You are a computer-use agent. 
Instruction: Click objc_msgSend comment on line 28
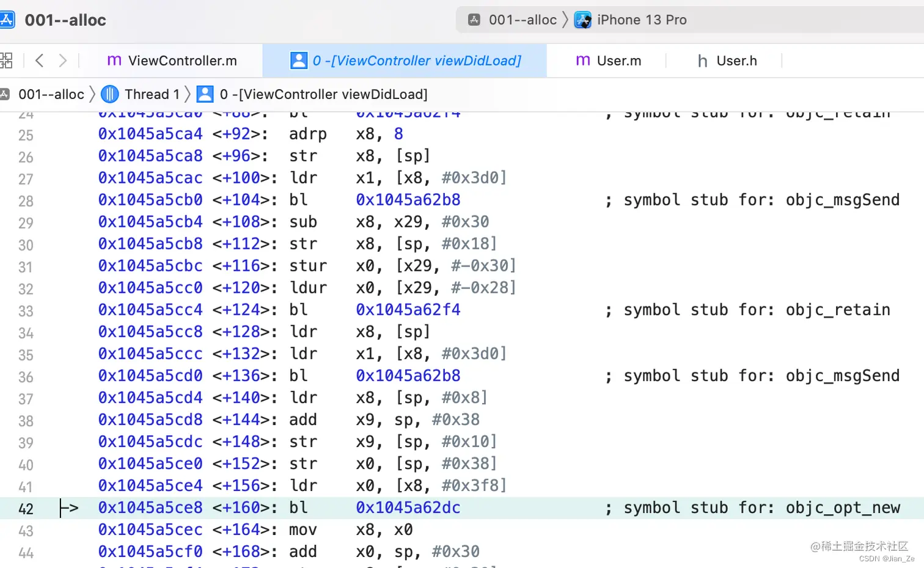752,199
